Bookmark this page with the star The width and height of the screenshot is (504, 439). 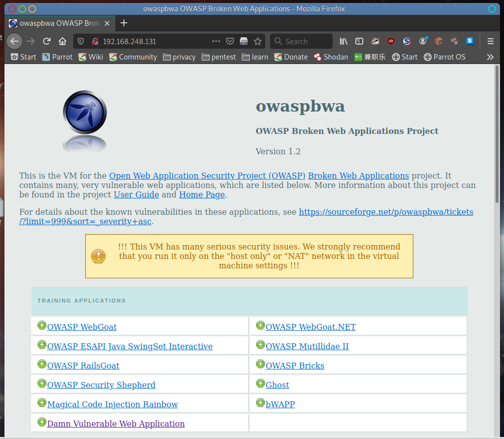258,41
